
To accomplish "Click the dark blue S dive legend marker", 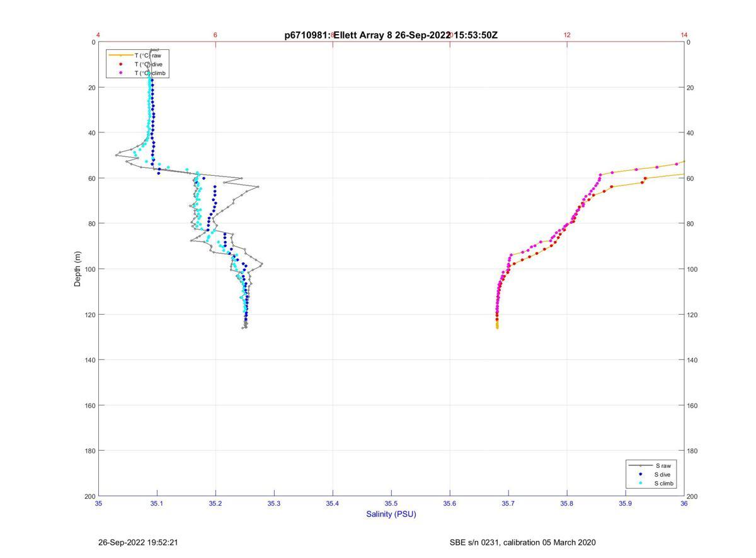I will [640, 474].
